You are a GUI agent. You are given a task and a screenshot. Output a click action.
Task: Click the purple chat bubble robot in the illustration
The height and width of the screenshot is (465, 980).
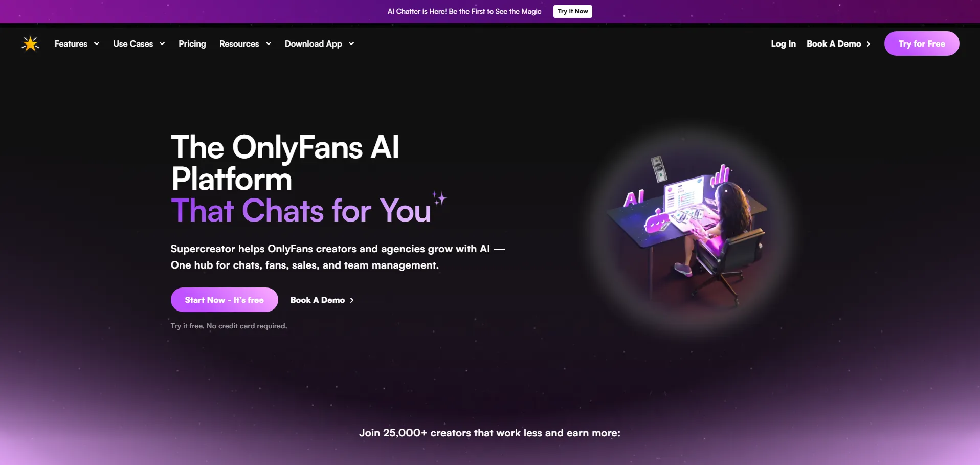click(x=656, y=222)
